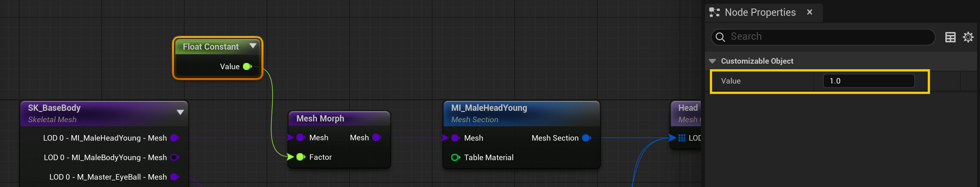Open the property matrix table view icon
Viewport: 980px width, 187px height.
951,37
